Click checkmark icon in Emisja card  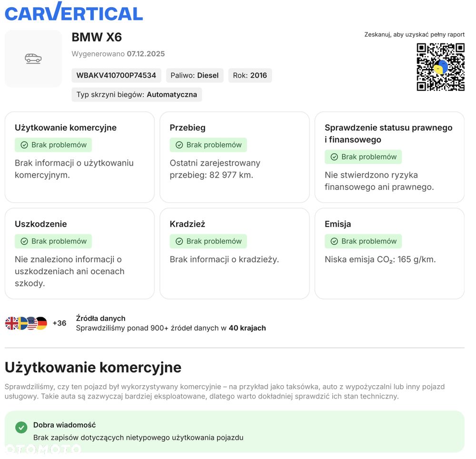(x=334, y=241)
